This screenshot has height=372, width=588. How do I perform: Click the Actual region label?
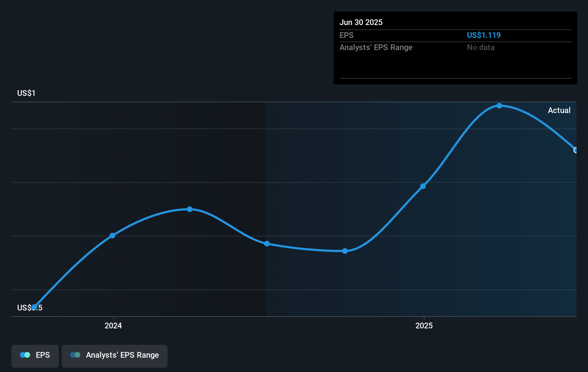(559, 111)
